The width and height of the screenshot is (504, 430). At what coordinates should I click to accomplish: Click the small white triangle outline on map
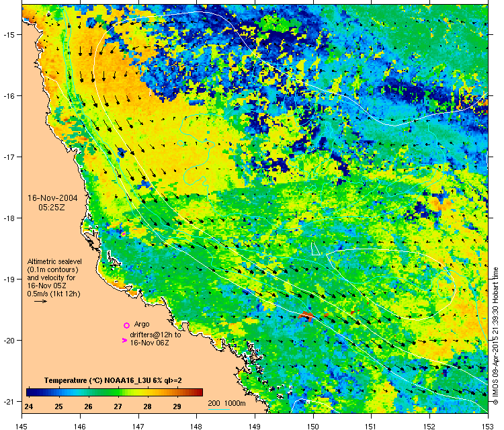[315, 249]
